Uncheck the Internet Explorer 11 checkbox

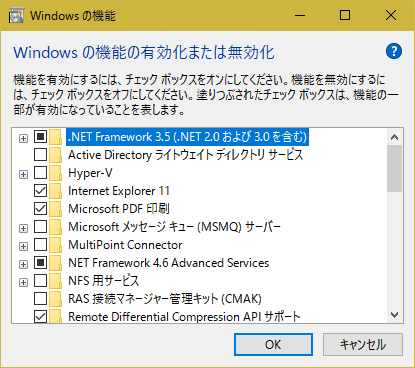(40, 191)
